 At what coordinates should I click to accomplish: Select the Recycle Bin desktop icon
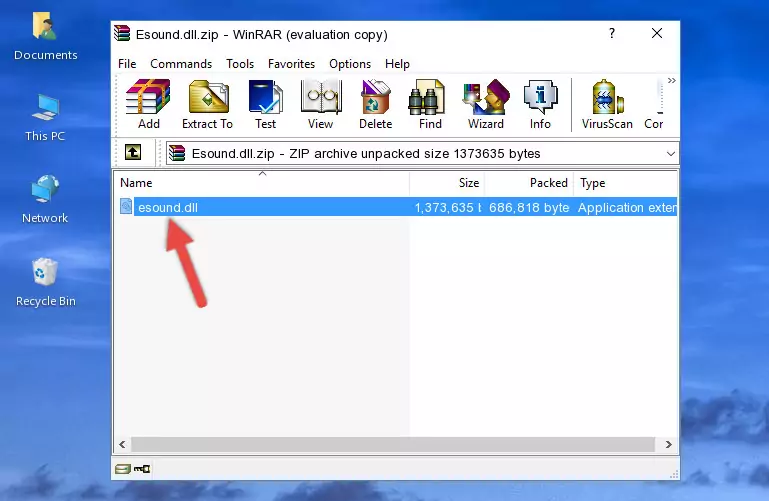45,282
